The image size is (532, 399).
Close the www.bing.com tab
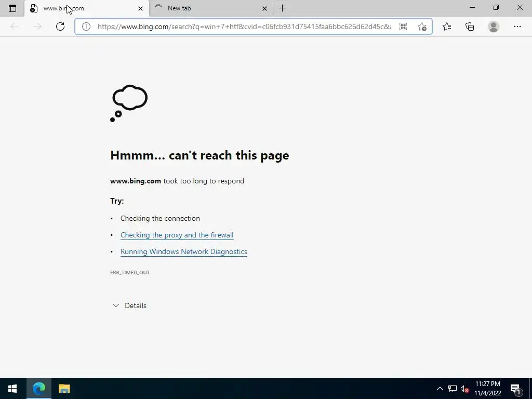[x=140, y=8]
